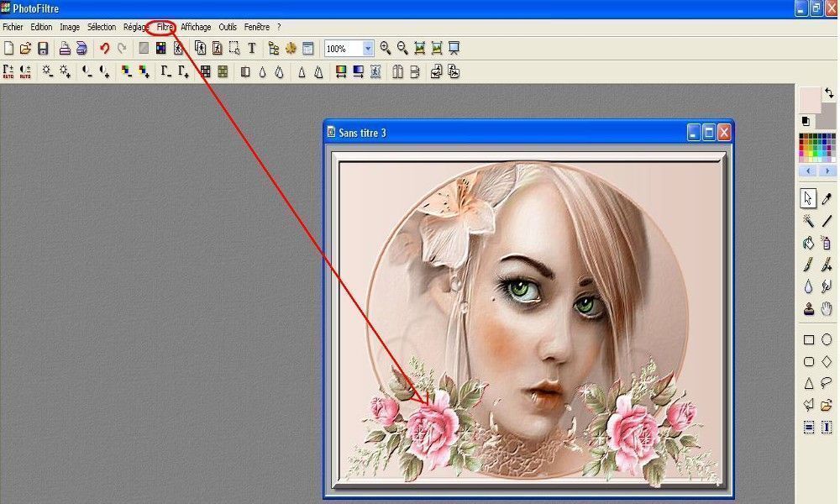Click the RGB color mode icon
The width and height of the screenshot is (840, 504).
point(160,48)
